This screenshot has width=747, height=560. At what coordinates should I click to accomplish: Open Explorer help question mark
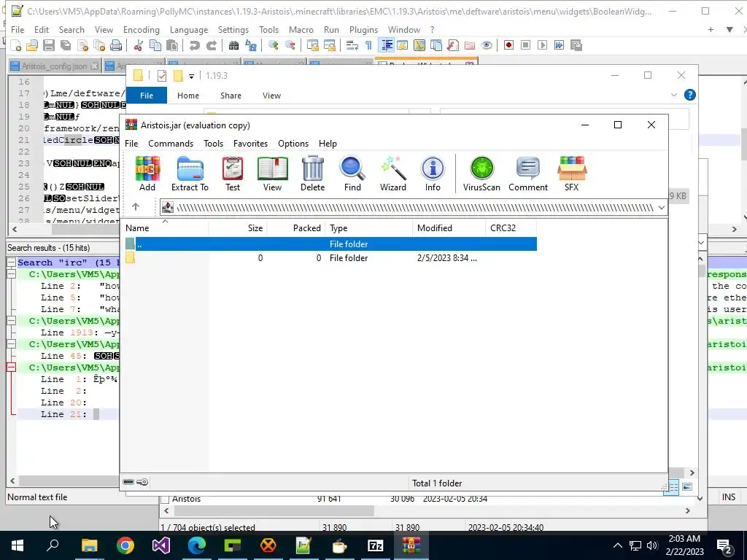tap(690, 95)
